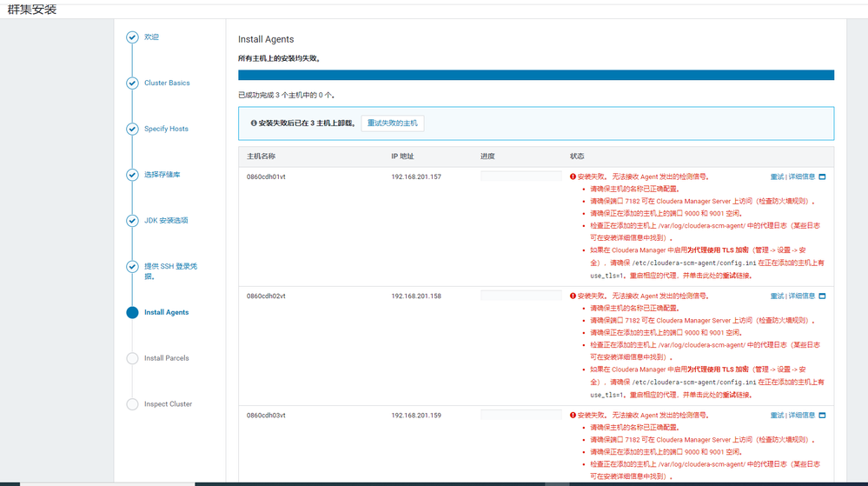Click the progress bar of host 0860cdh01vt
Image resolution: width=868 pixels, height=486 pixels.
click(521, 176)
